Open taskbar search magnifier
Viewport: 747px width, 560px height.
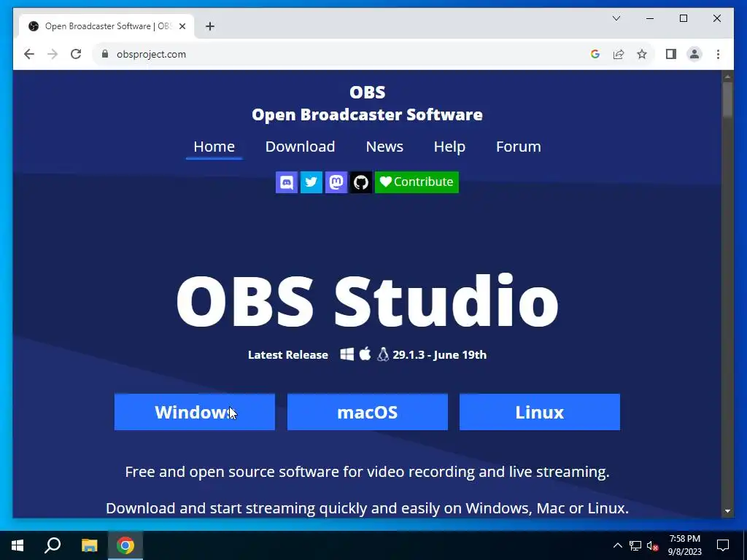point(53,545)
